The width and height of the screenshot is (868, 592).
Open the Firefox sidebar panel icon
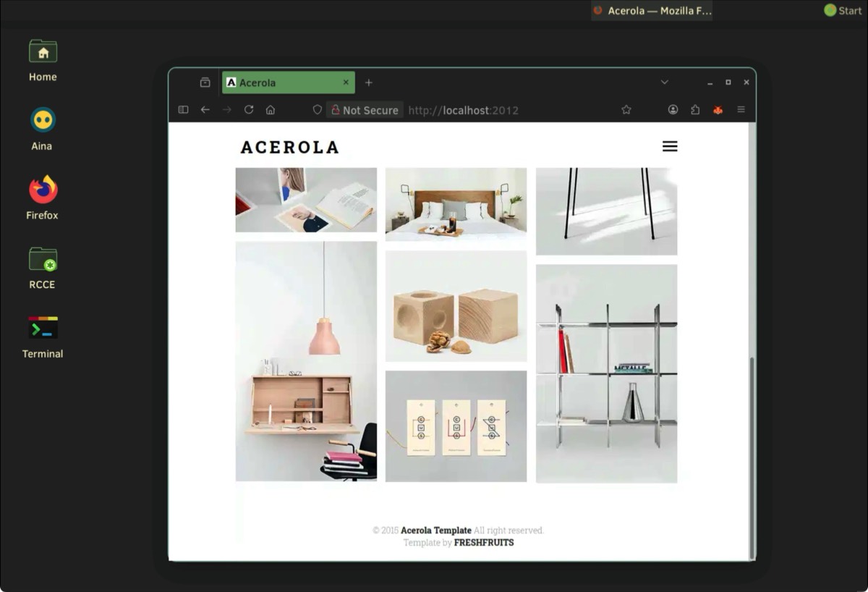click(183, 110)
